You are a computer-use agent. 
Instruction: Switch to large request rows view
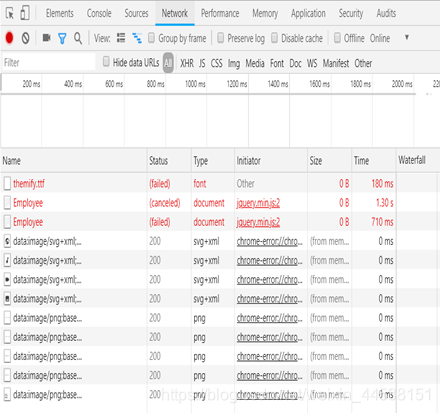(121, 38)
